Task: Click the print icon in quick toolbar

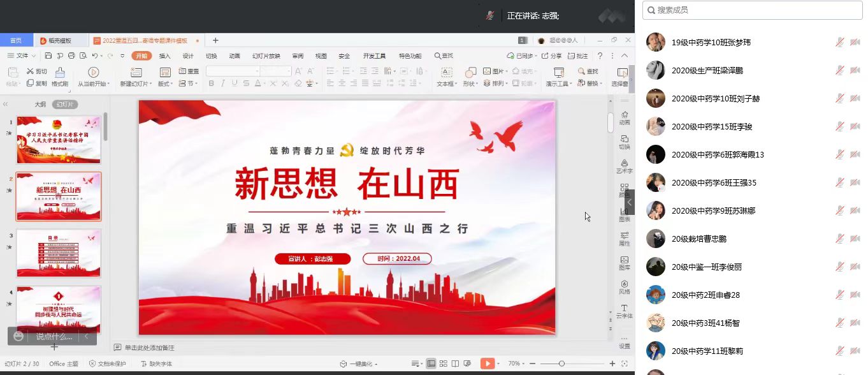Action: point(71,56)
